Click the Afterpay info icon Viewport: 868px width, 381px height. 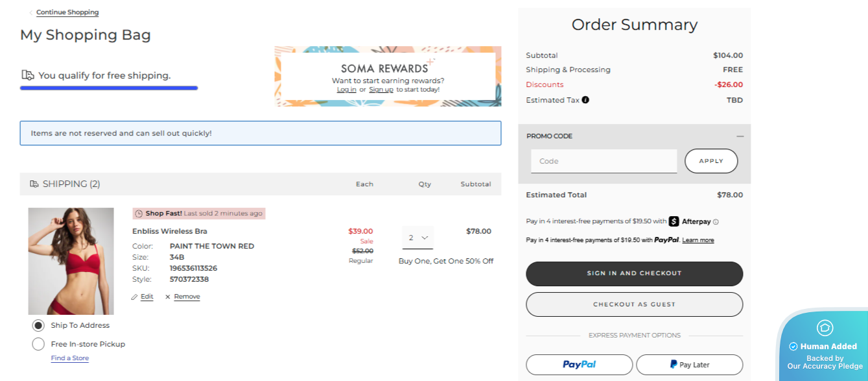[x=716, y=222]
